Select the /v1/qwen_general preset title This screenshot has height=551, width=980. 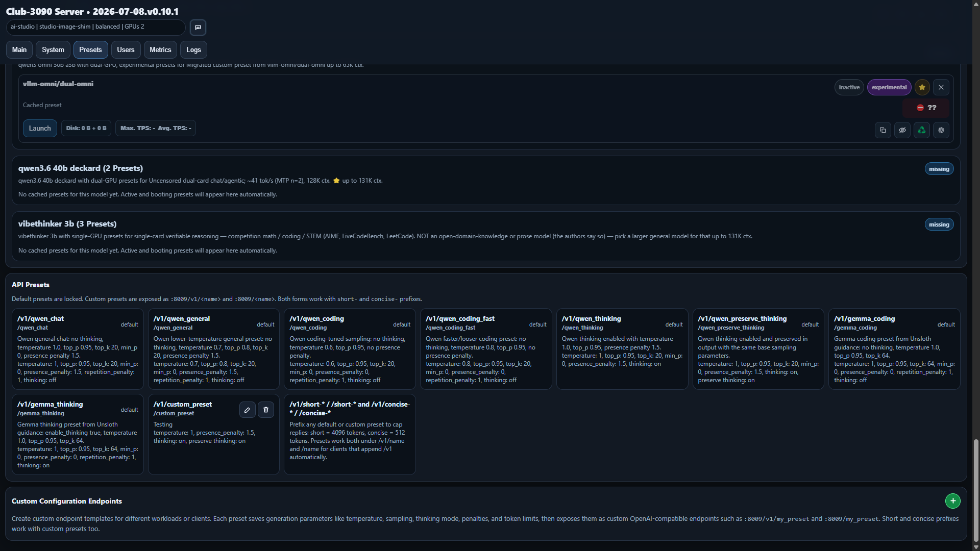coord(182,318)
